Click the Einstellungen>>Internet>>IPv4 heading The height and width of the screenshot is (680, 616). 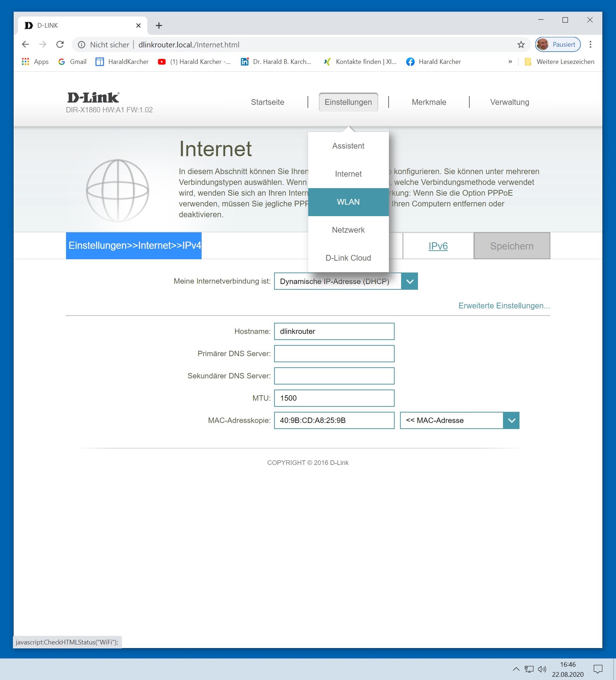pyautogui.click(x=134, y=246)
